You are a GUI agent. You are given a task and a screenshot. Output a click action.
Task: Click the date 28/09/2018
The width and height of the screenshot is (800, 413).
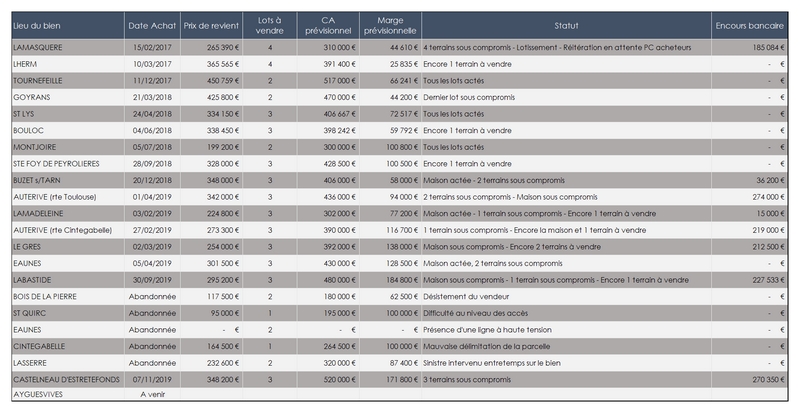(x=152, y=164)
